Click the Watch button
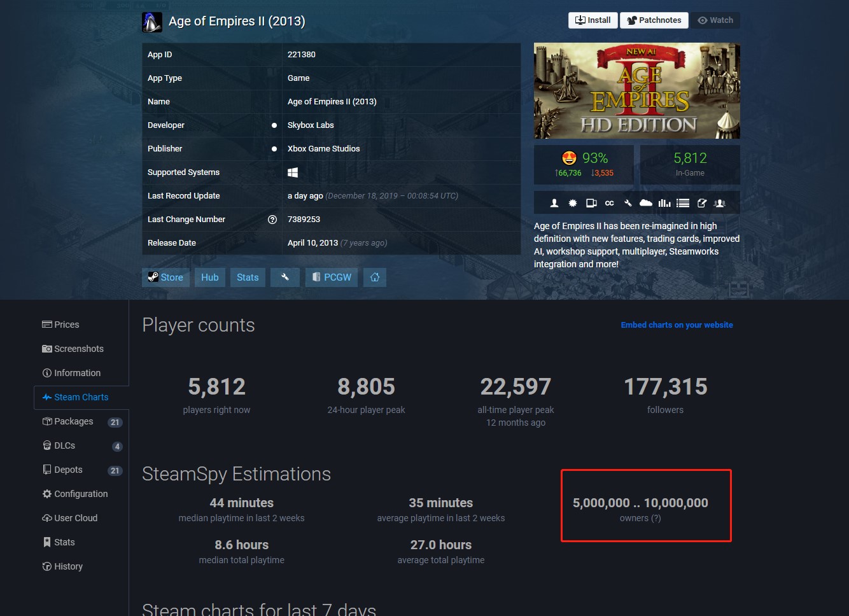The width and height of the screenshot is (849, 616). coord(715,20)
